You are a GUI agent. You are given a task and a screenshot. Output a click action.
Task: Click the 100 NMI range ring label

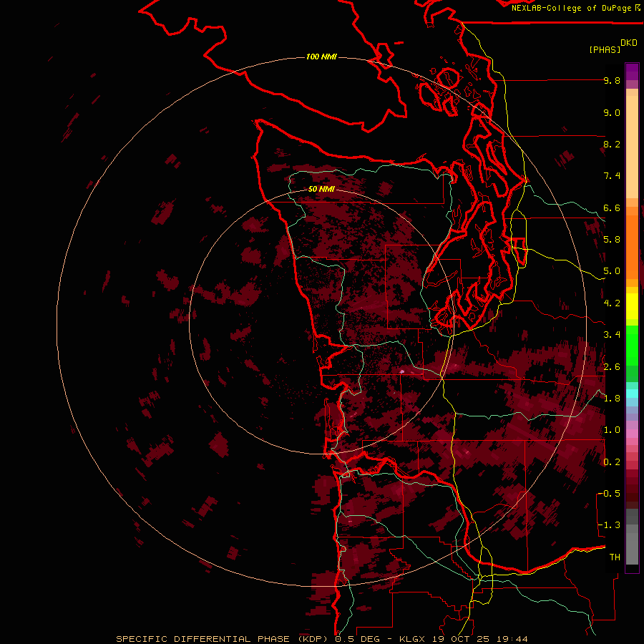point(321,57)
